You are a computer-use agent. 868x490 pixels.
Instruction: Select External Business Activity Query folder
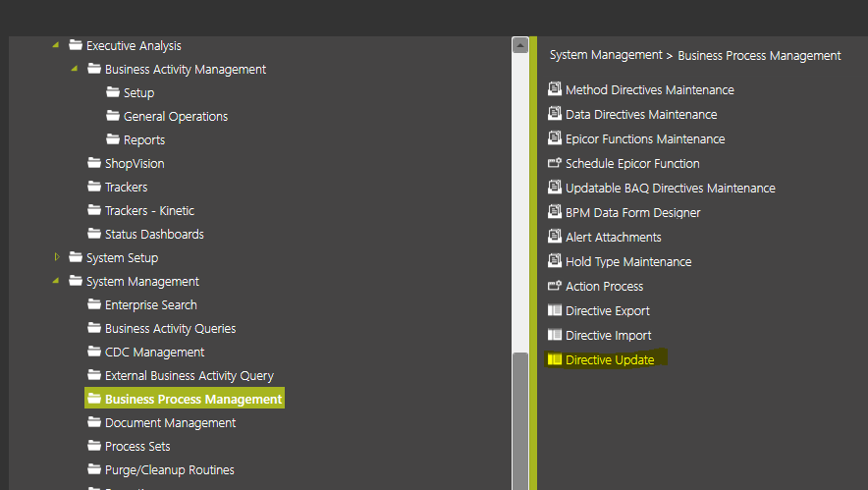[x=190, y=375]
